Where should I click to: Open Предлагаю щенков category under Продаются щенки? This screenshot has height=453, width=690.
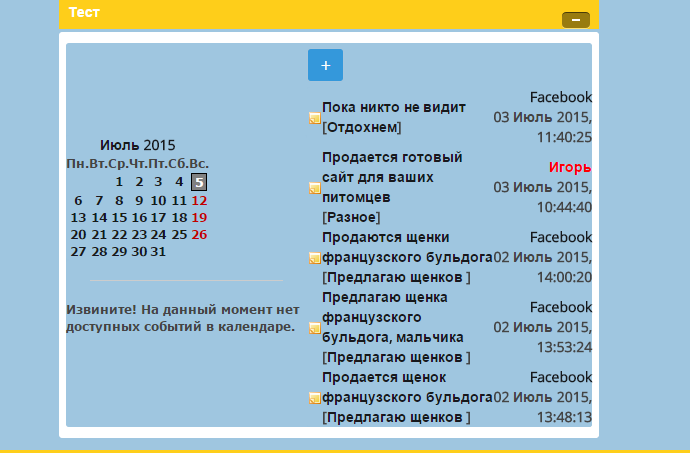[x=396, y=277]
